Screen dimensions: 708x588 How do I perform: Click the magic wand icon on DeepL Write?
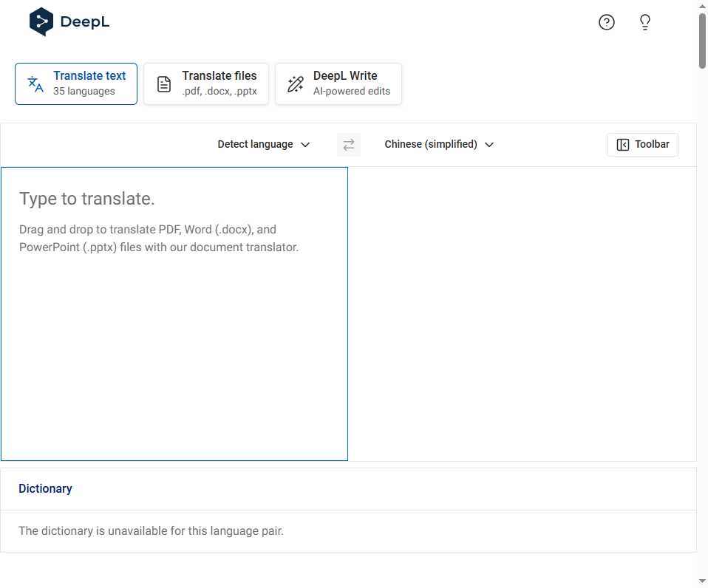coord(295,83)
